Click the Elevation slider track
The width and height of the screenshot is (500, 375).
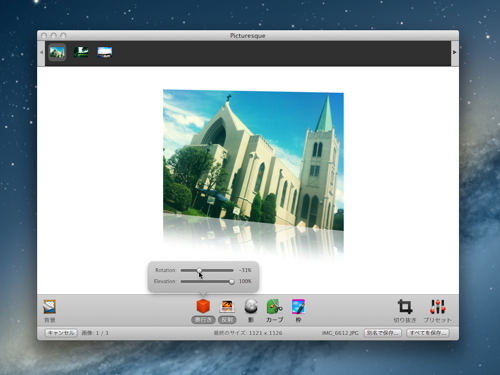(207, 282)
